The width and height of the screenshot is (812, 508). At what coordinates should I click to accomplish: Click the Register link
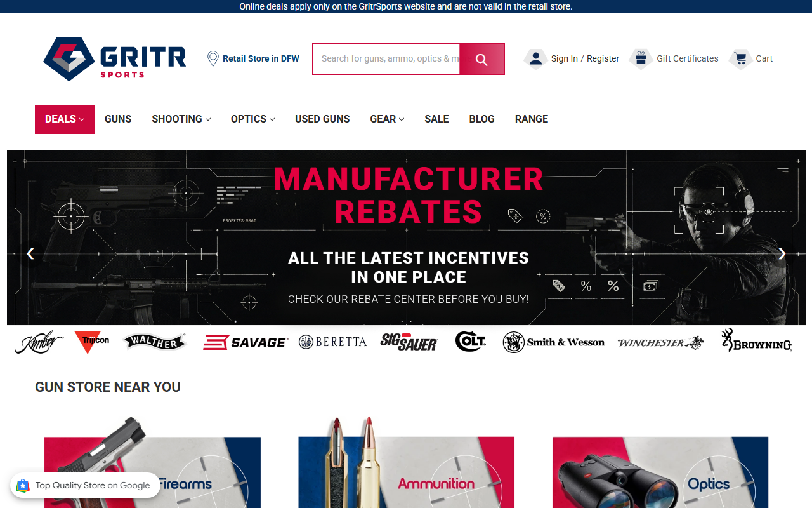(x=603, y=58)
